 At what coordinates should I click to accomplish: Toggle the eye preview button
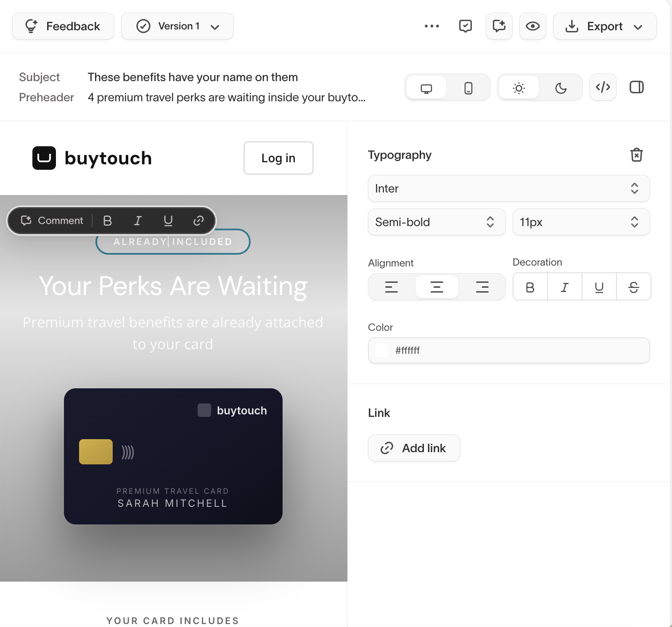(x=533, y=26)
